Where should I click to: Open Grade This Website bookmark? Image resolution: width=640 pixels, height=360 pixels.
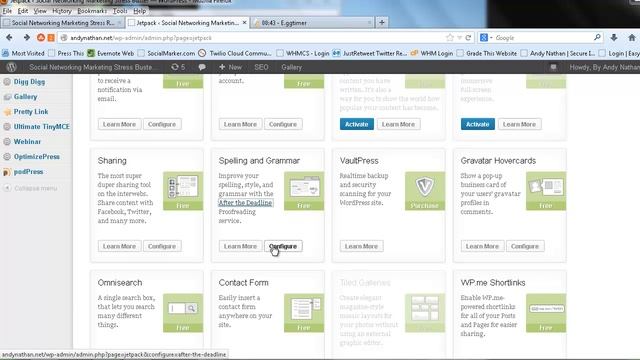487,53
